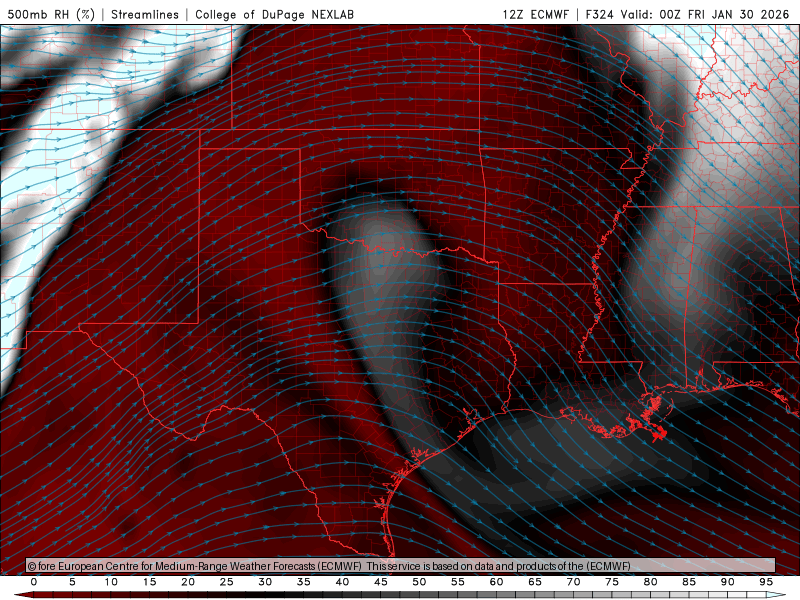The height and width of the screenshot is (600, 800).
Task: Click the "0" colorbar scale label
Action: pyautogui.click(x=34, y=582)
